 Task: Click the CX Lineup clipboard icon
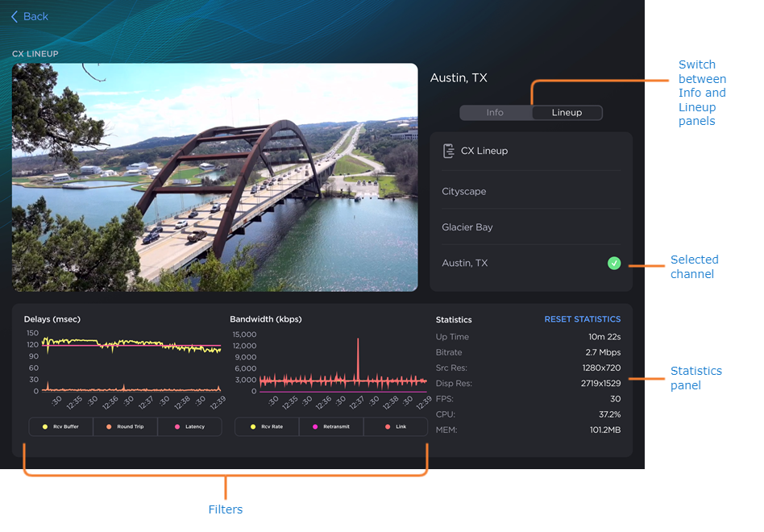click(449, 151)
